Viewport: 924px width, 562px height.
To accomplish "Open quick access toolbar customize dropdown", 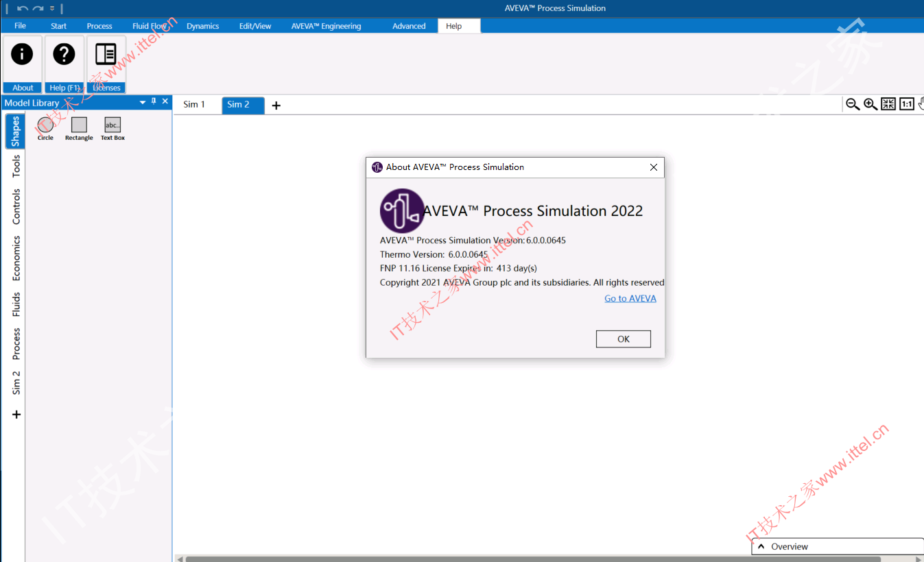I will (52, 8).
